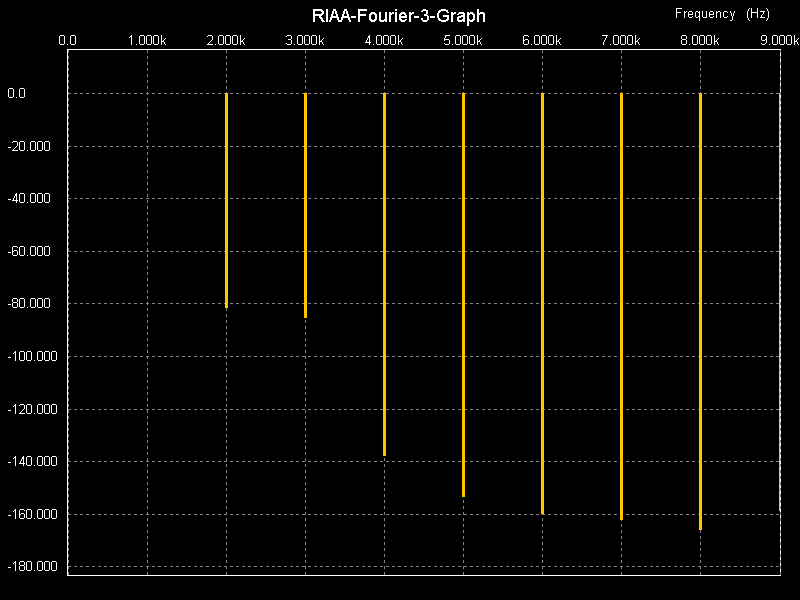Click the -140.000 amplitude label
The width and height of the screenshot is (800, 600).
(x=32, y=461)
